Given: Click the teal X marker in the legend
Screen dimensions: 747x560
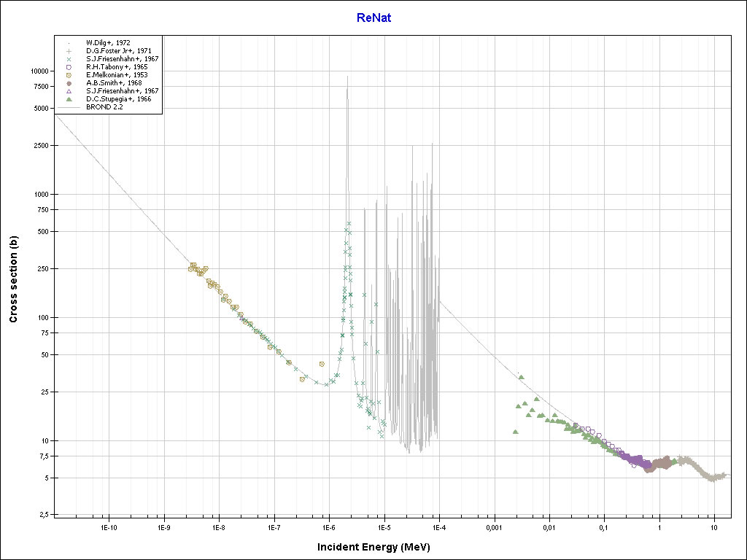Looking at the screenshot, I should tap(68, 59).
